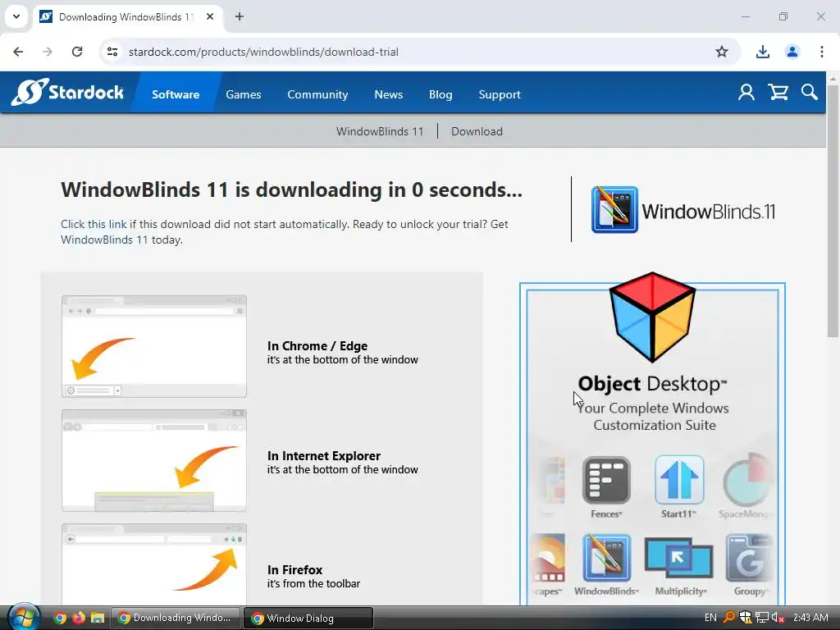This screenshot has height=630, width=840.
Task: Go back using browser back arrow
Action: pyautogui.click(x=18, y=52)
